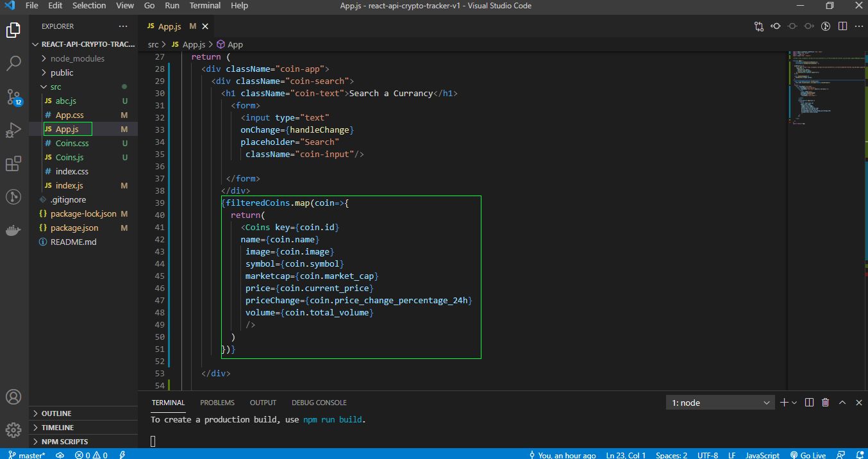This screenshot has height=459, width=868.
Task: Open the Explorer view in activity bar
Action: [x=13, y=29]
